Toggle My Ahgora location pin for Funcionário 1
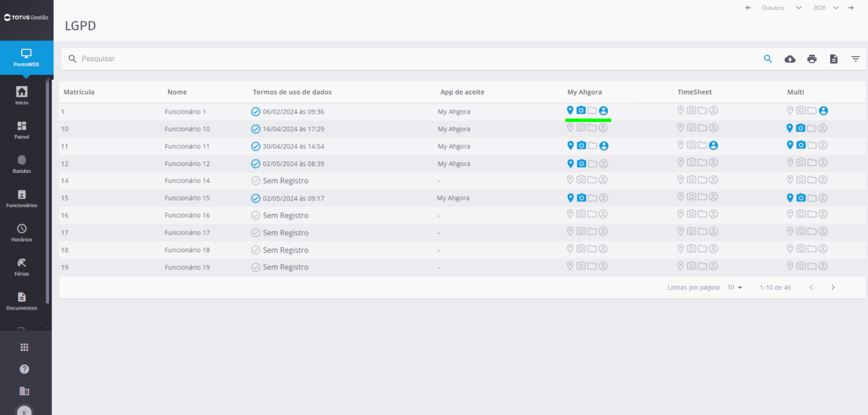868x415 pixels. point(570,110)
